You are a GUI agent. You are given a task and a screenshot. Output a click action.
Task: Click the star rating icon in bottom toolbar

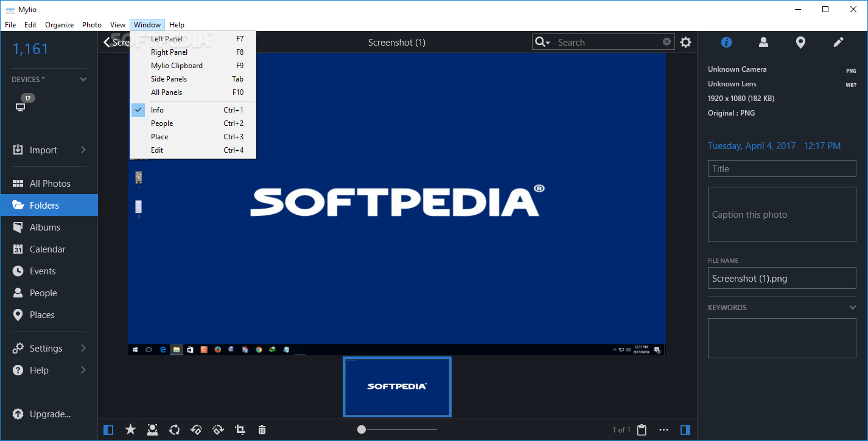130,430
